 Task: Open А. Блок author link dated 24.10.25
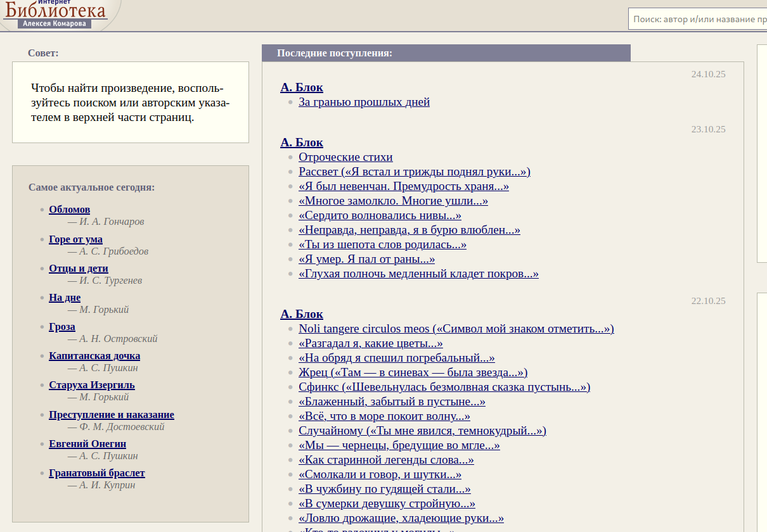[302, 87]
